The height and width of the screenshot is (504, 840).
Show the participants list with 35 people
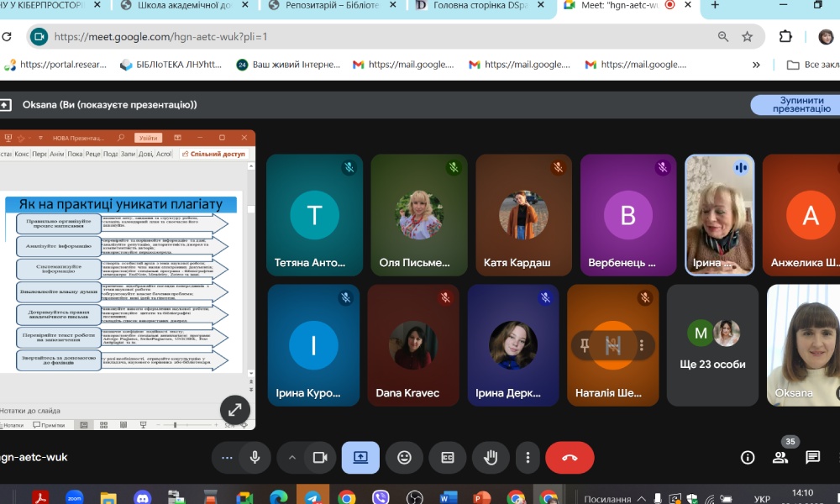(x=780, y=458)
